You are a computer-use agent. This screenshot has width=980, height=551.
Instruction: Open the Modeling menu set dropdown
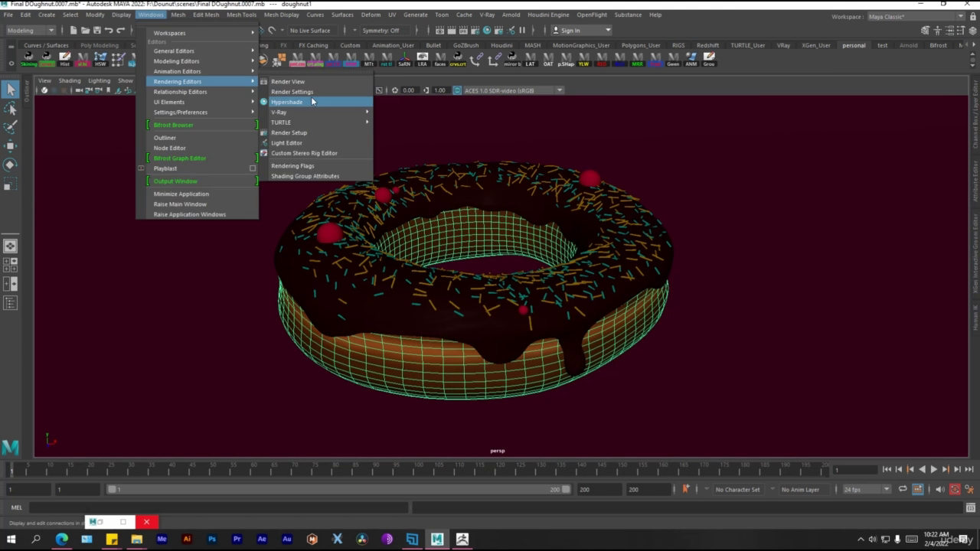pyautogui.click(x=31, y=31)
